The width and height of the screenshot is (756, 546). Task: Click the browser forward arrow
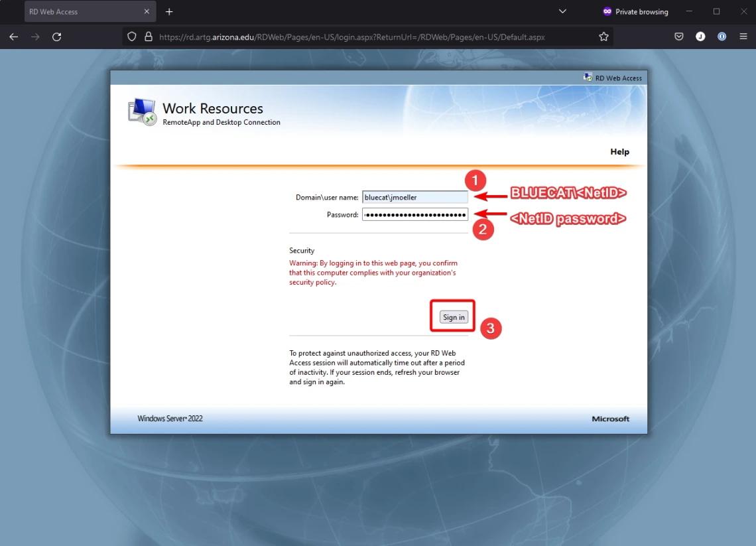(x=35, y=36)
